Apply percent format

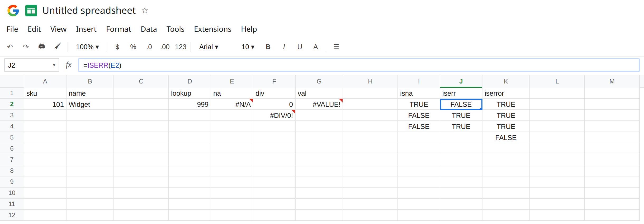point(133,47)
